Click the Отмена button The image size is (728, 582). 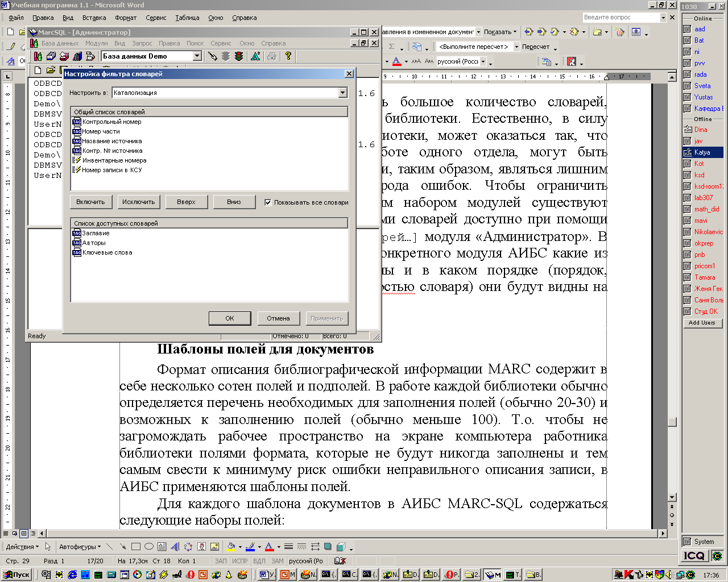[278, 318]
